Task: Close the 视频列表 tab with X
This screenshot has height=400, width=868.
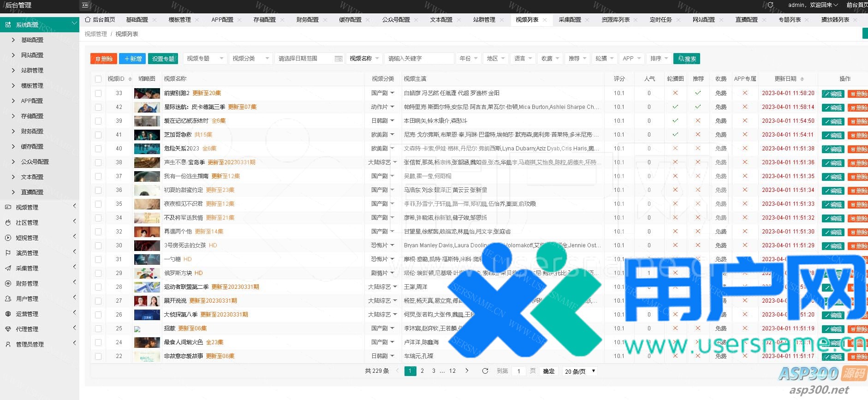Action: [x=545, y=20]
